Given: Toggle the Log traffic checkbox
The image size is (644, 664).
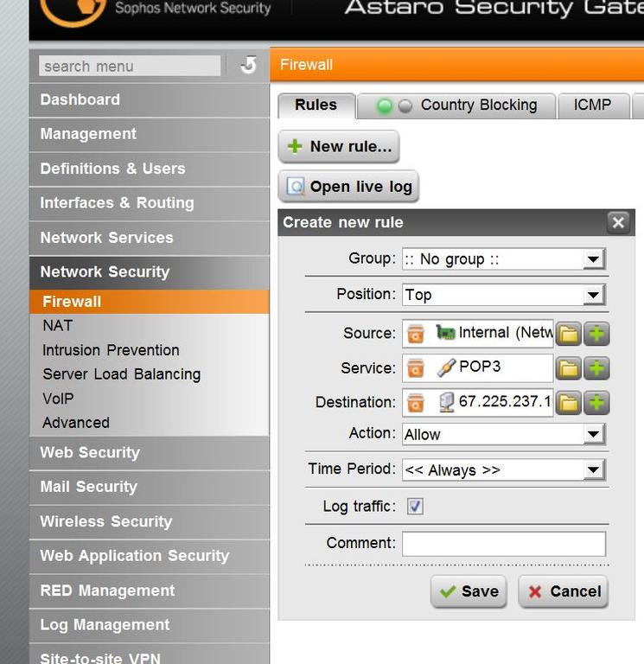Looking at the screenshot, I should [415, 507].
